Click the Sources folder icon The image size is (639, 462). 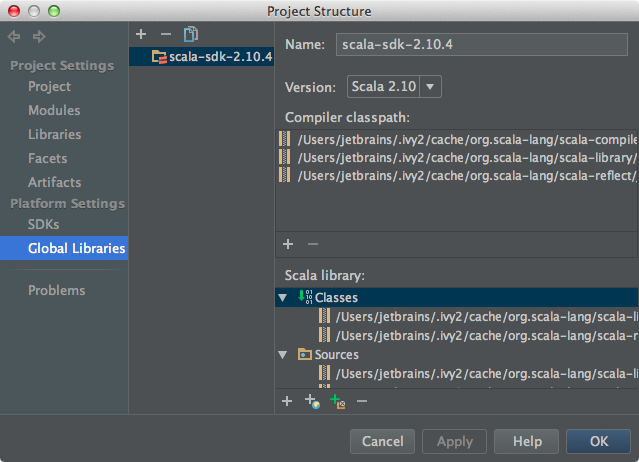tap(304, 354)
